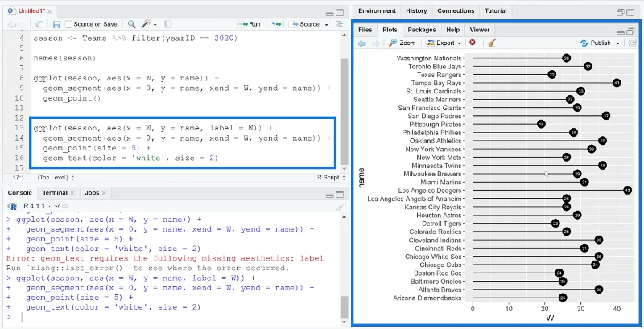Remove current plot with red X icon
Image resolution: width=644 pixels, height=329 pixels.
[x=473, y=43]
